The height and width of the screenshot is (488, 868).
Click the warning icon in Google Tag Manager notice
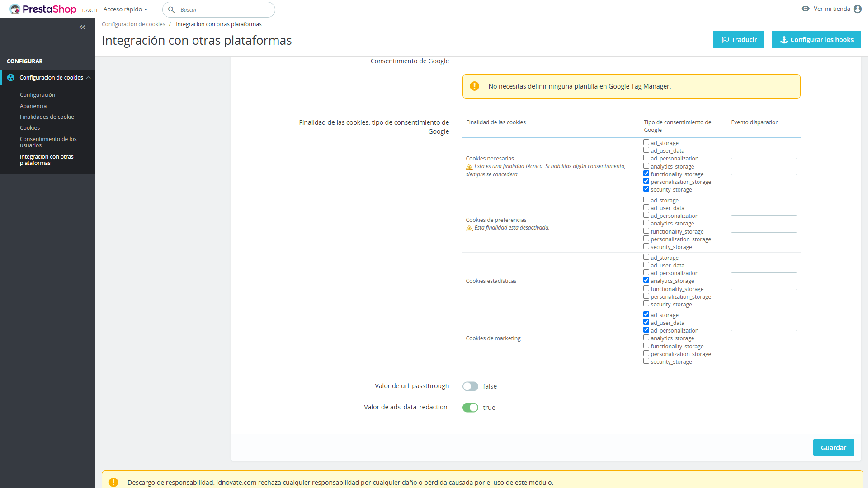pyautogui.click(x=474, y=86)
